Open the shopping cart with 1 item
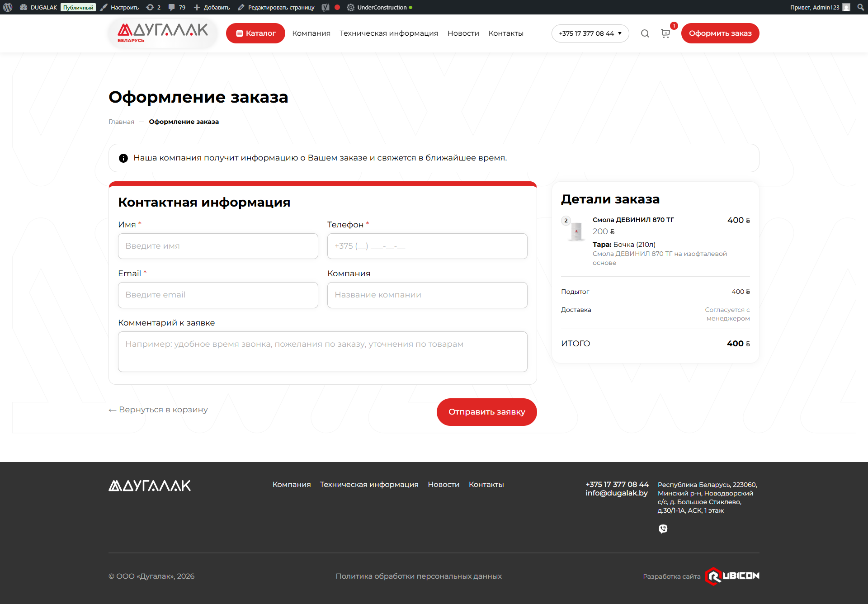 pos(665,33)
